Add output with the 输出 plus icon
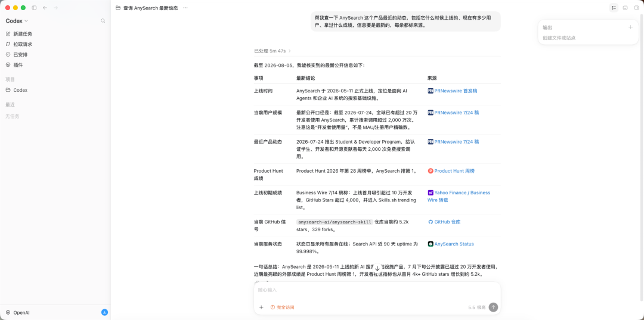Viewport: 644px width, 320px height. coord(630,27)
